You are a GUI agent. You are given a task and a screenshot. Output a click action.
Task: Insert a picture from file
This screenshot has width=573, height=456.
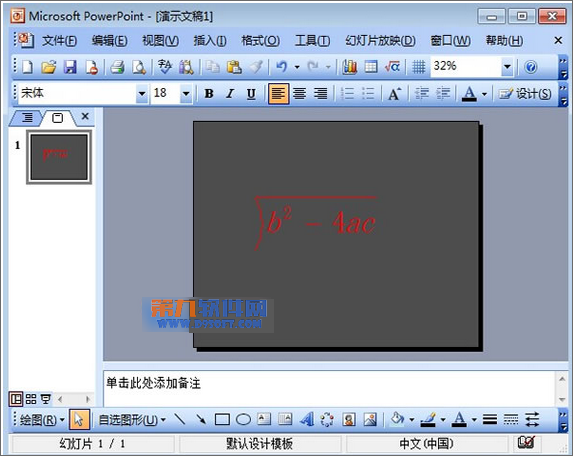[x=370, y=419]
